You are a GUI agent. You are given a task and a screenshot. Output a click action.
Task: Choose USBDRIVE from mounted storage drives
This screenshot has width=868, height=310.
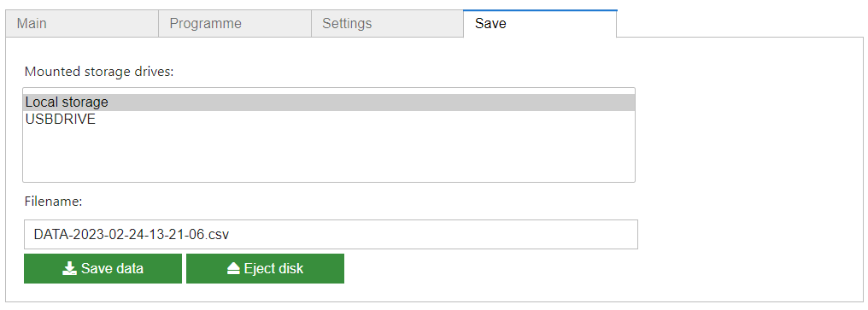point(329,119)
